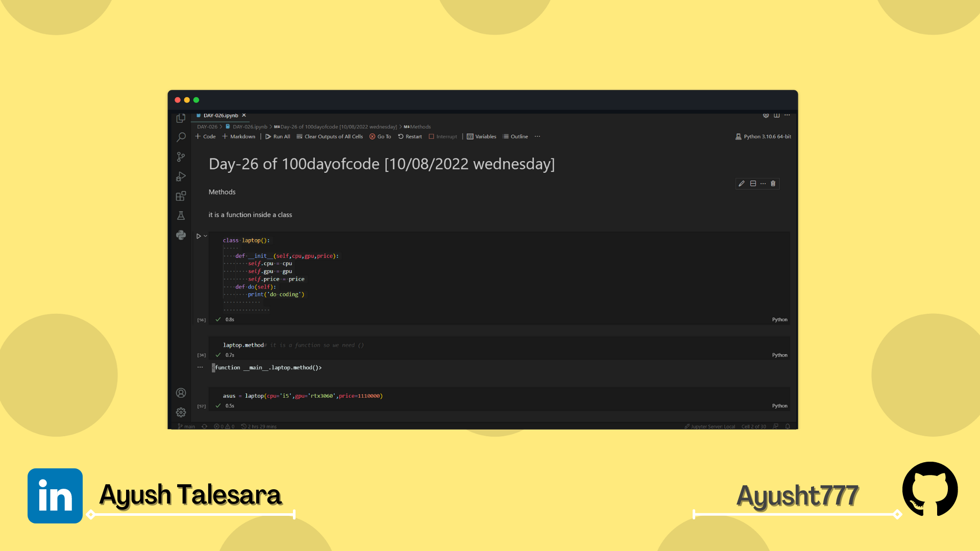Open the Source Control view
980x551 pixels.
pyautogui.click(x=181, y=157)
